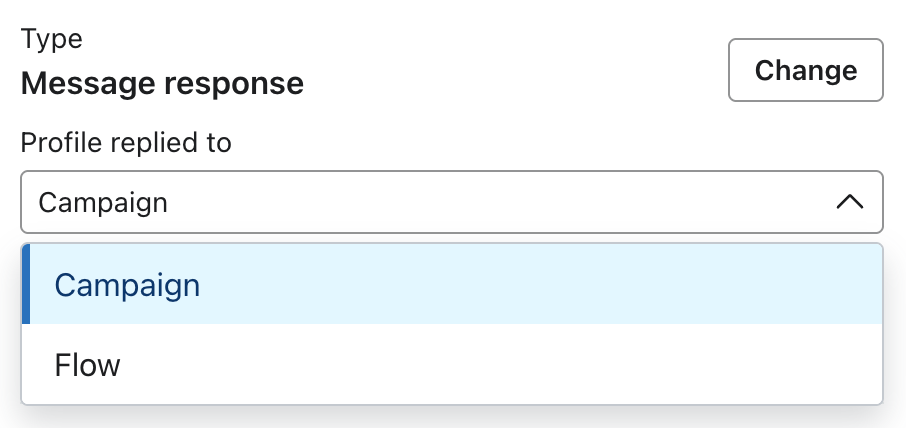This screenshot has width=906, height=428.
Task: Click the Change button
Action: 805,70
